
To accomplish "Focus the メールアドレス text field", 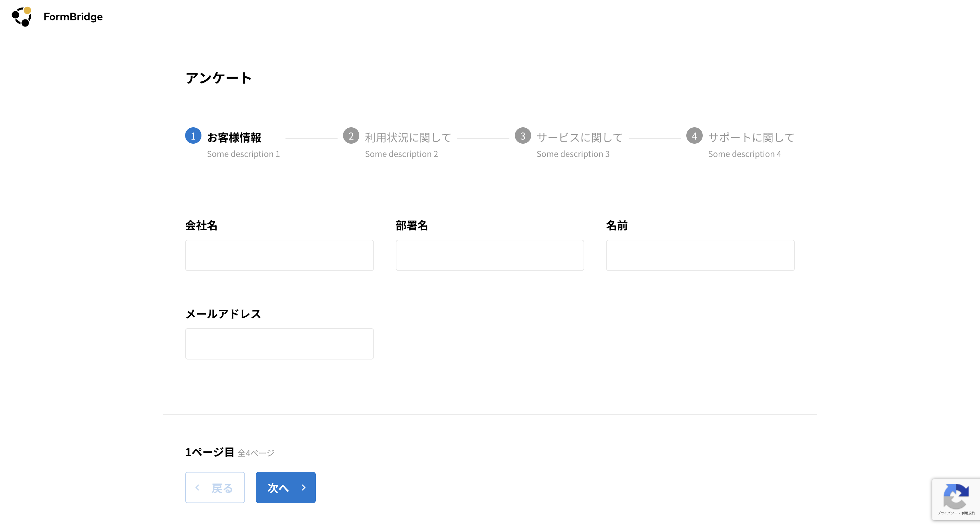I will coord(279,344).
